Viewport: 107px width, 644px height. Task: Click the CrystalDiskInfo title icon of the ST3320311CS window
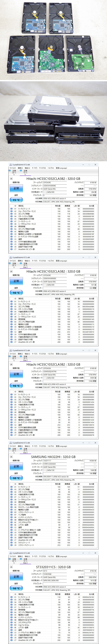point(11,553)
